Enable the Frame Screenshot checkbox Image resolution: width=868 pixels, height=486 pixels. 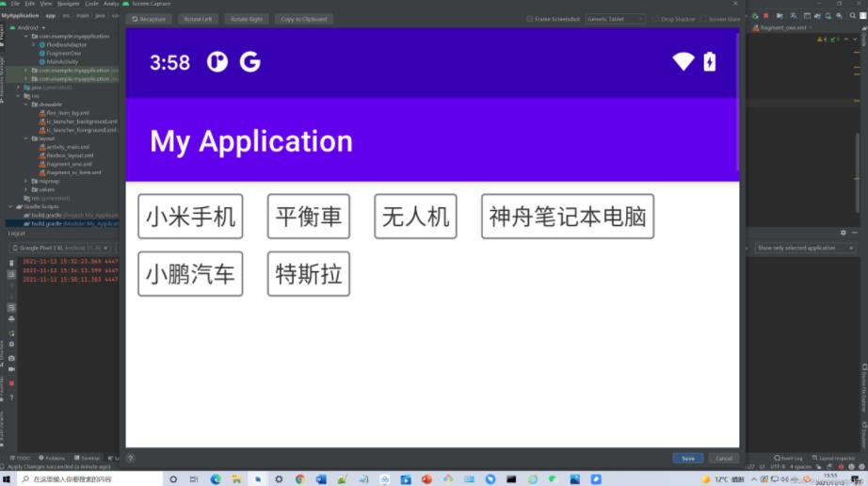click(x=530, y=19)
